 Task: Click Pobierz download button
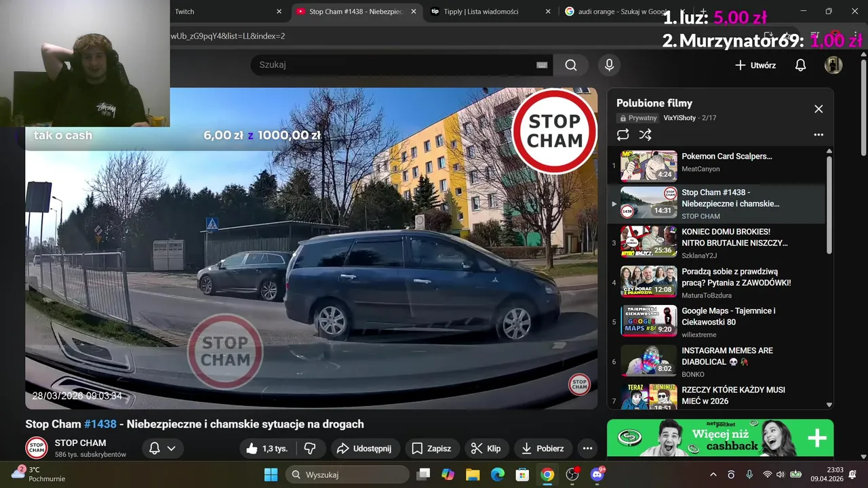[x=543, y=448]
